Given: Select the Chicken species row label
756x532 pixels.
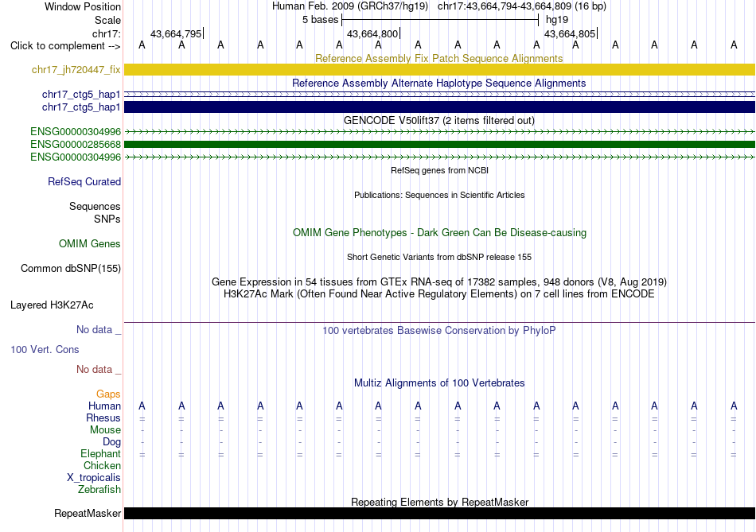Looking at the screenshot, I should (102, 465).
